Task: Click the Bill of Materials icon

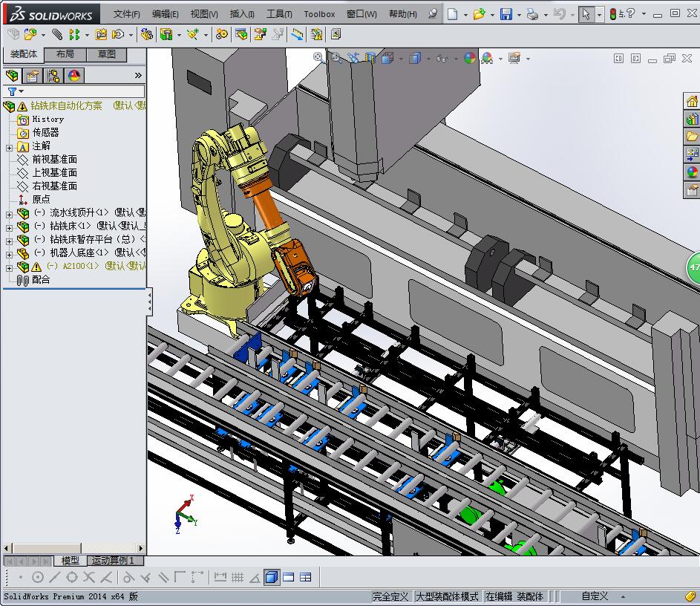Action: 241,34
